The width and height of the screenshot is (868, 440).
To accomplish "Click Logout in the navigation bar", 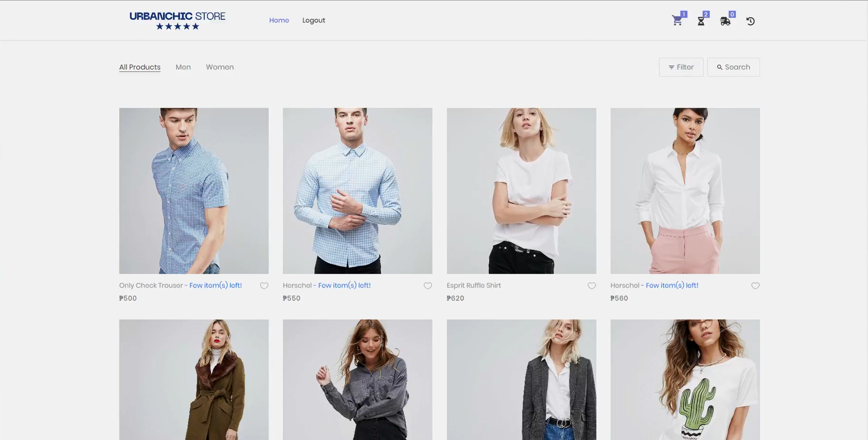I will (314, 20).
